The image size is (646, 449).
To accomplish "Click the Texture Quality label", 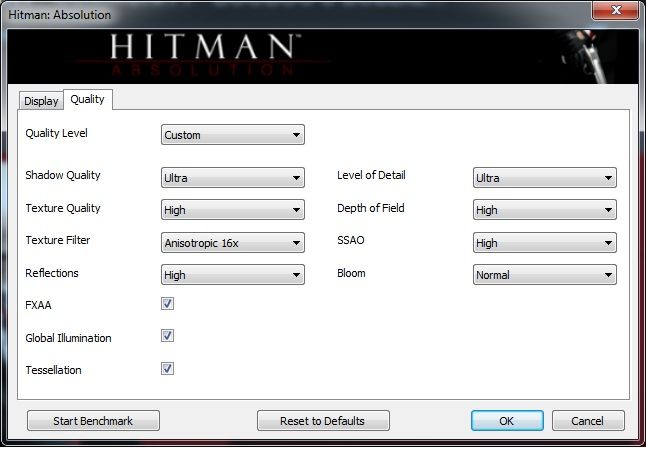I will point(63,208).
